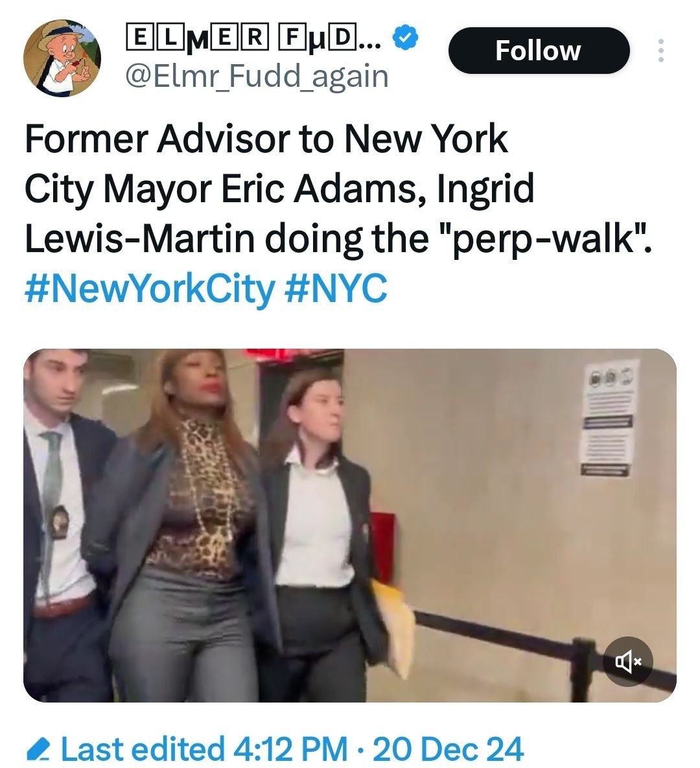This screenshot has height=768, width=700.
Task: Click the tweet text about Ingrid Lewis-Martin
Action: tap(338, 189)
